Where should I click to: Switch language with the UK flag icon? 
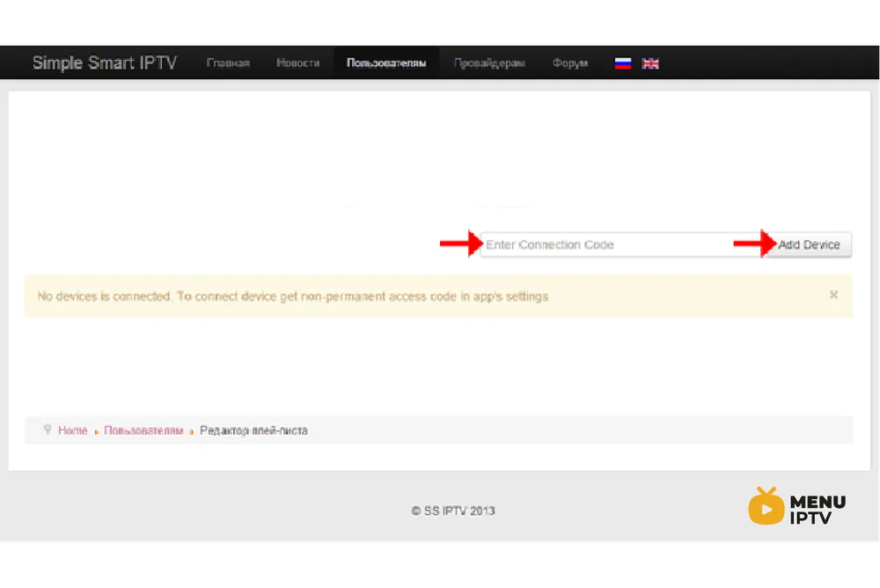pos(650,63)
